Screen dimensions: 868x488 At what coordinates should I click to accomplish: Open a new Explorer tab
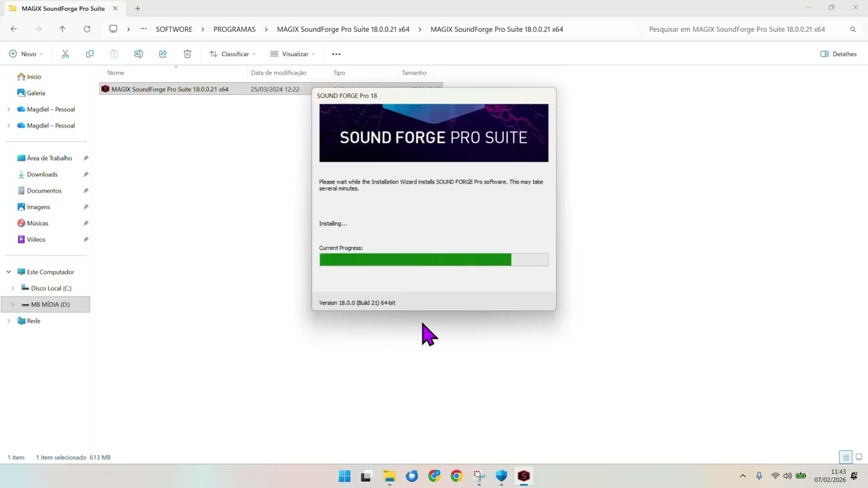(138, 9)
